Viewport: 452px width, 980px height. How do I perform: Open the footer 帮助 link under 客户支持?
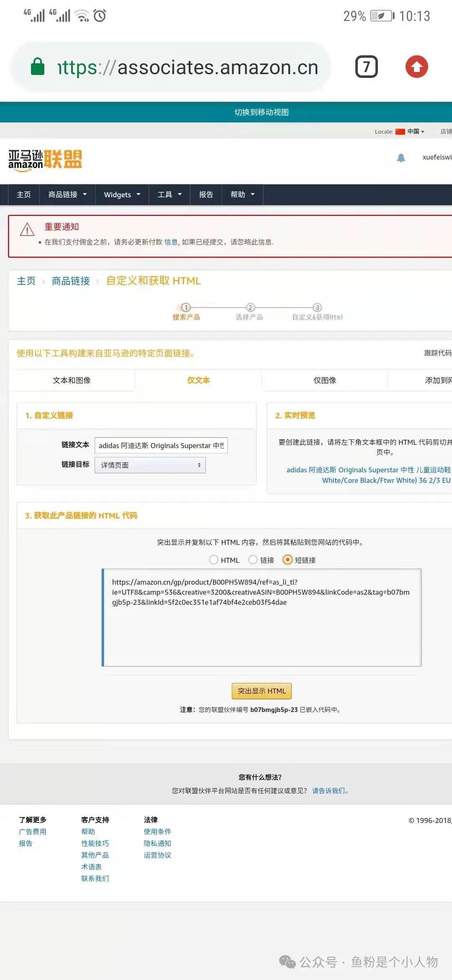coord(88,832)
